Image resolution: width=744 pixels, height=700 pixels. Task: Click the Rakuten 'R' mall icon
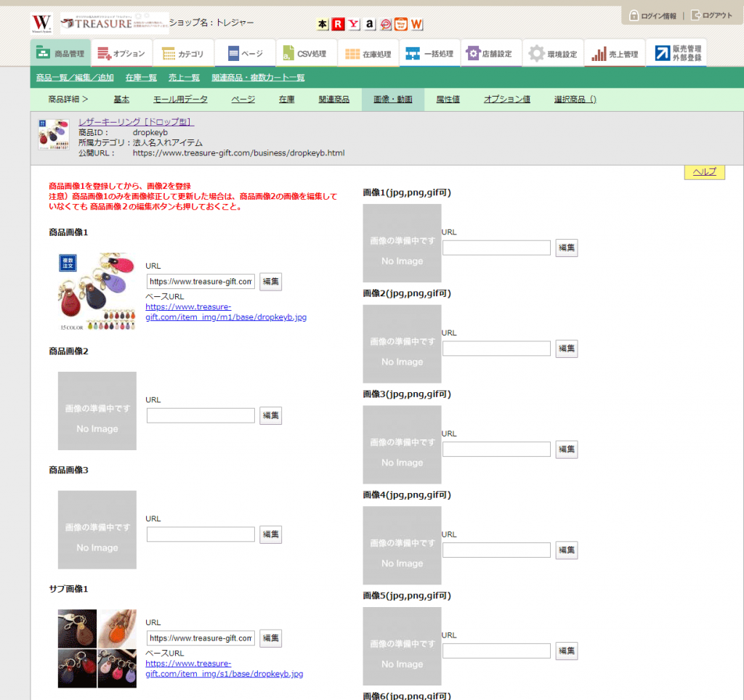coord(338,25)
